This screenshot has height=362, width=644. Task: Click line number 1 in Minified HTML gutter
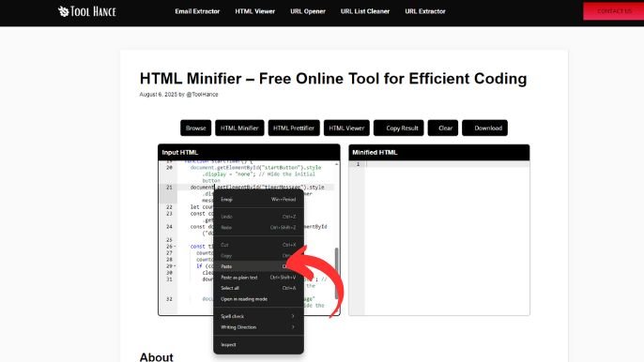358,164
